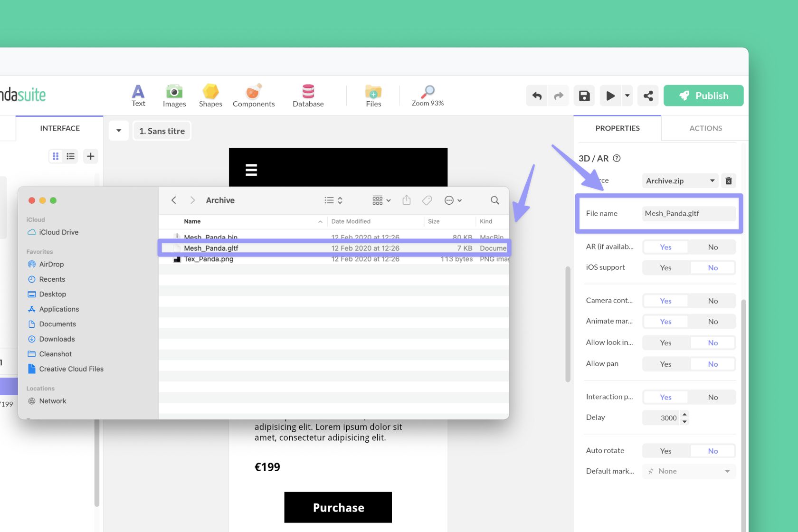Open the Default marker None dropdown
This screenshot has width=798, height=532.
[689, 471]
